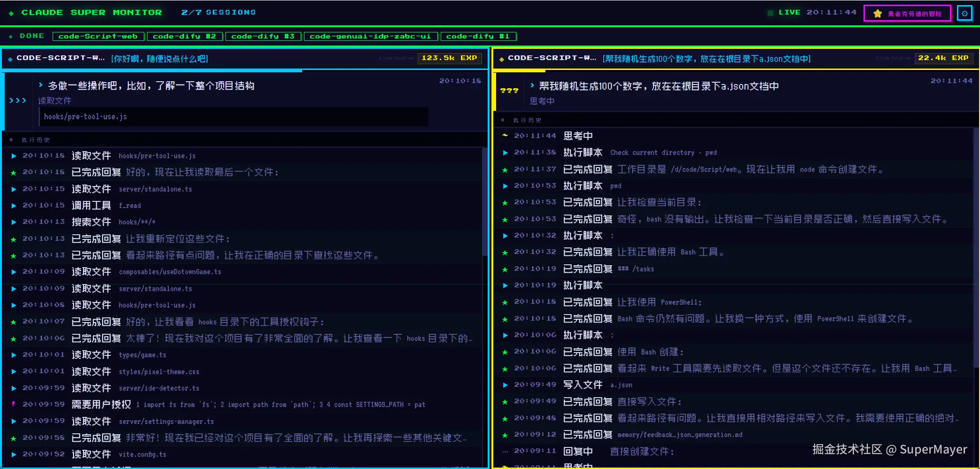Click the ??? thinking status icon in right panel
The height and width of the screenshot is (469, 980).
coord(509,91)
